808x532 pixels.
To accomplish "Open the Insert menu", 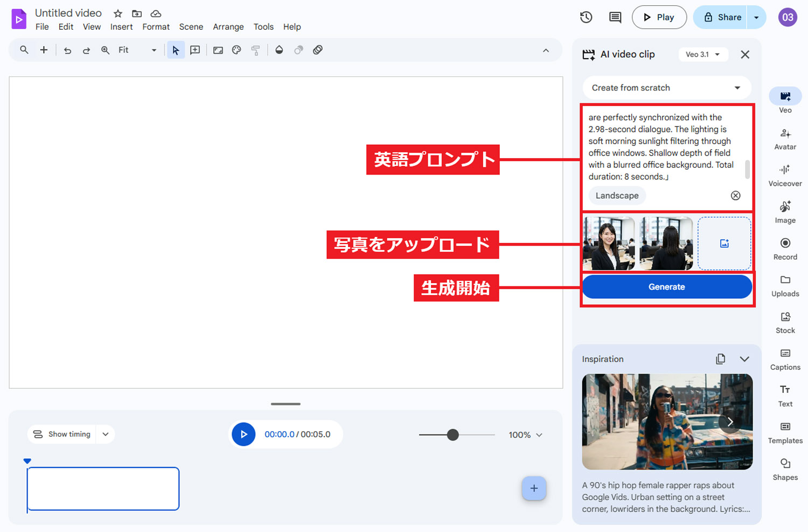I will tap(121, 26).
